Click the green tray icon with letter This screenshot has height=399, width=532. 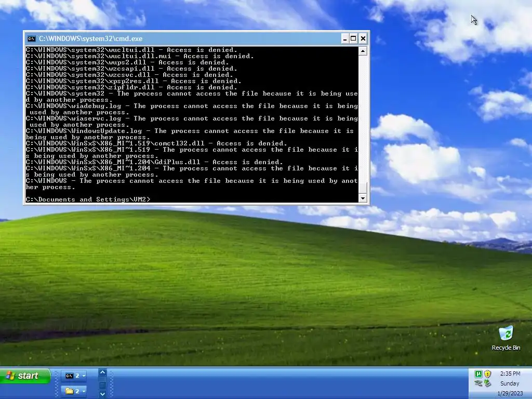click(x=478, y=374)
